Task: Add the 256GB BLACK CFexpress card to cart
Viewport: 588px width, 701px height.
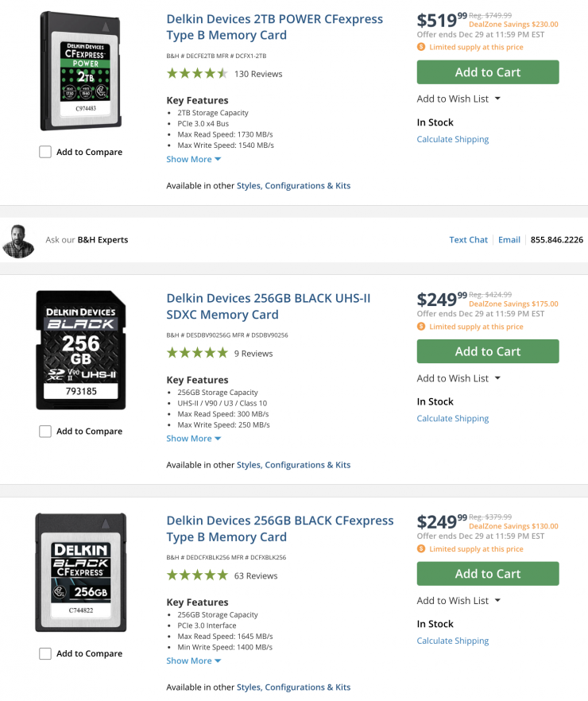Action: (x=487, y=574)
